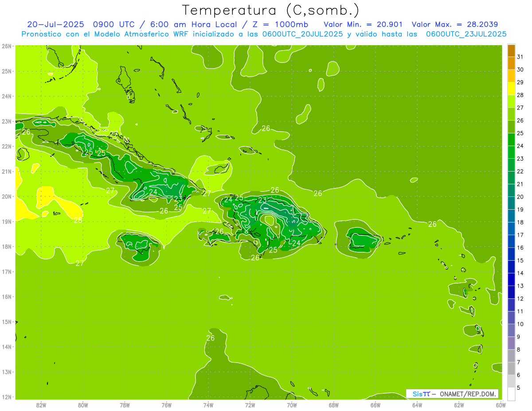Click the colorbar label "28"
This screenshot has width=532, height=411.
tap(520, 95)
